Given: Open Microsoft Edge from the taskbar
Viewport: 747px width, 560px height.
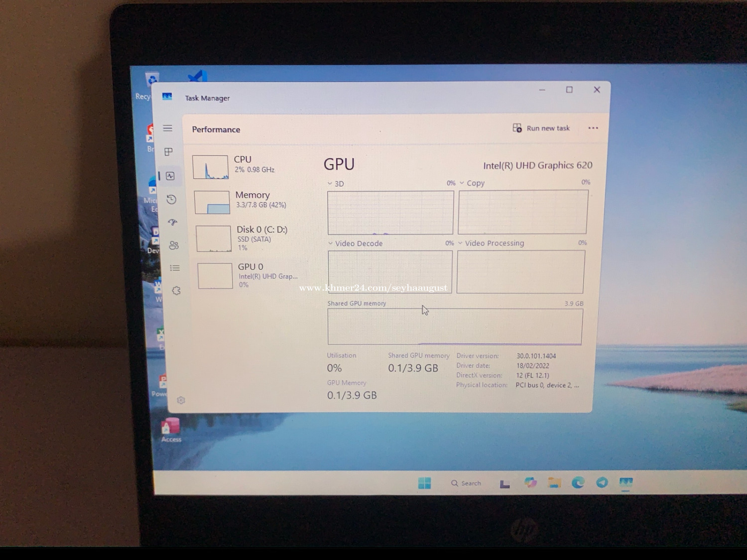Looking at the screenshot, I should (578, 482).
